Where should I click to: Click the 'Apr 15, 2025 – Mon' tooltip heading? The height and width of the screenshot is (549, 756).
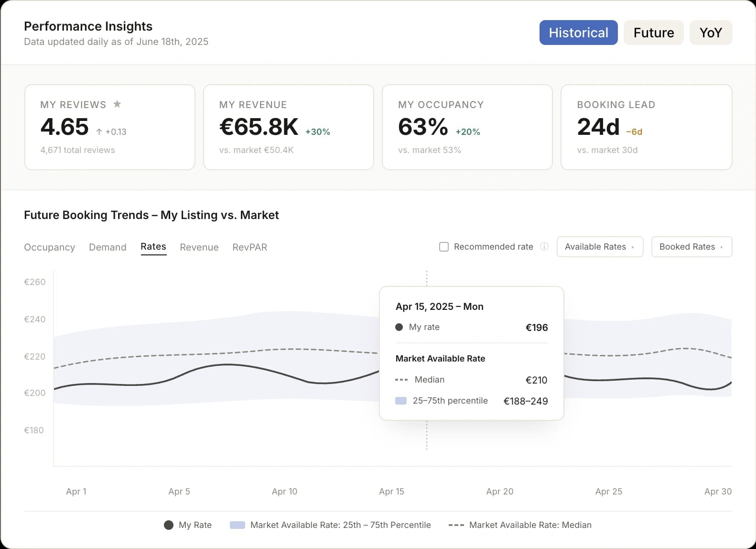point(440,307)
